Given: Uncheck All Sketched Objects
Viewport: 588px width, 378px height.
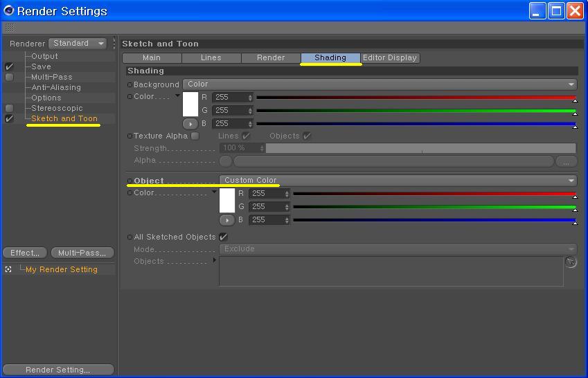Looking at the screenshot, I should 223,237.
